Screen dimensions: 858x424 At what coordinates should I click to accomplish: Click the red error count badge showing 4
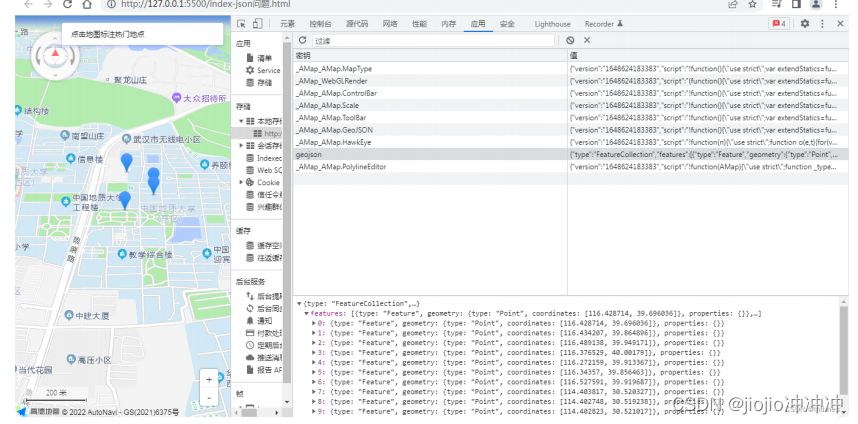click(x=779, y=24)
